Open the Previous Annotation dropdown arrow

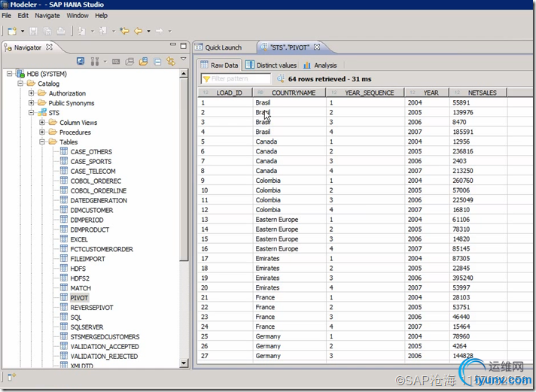tap(114, 31)
